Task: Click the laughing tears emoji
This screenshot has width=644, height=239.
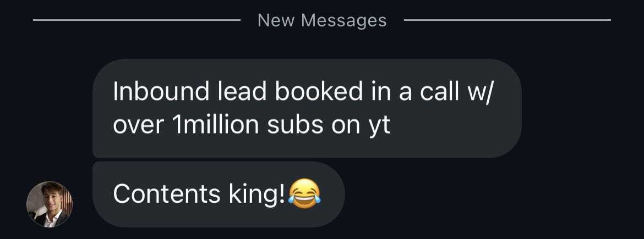Action: (304, 193)
